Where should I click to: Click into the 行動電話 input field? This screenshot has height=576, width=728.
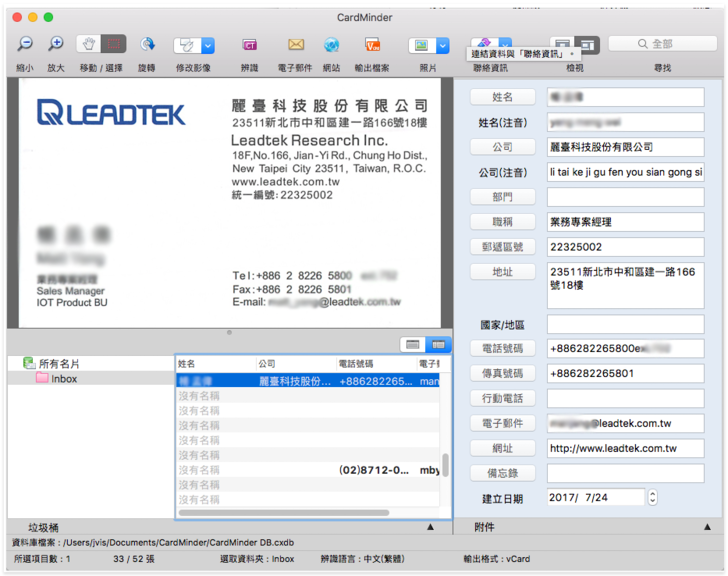pos(625,398)
